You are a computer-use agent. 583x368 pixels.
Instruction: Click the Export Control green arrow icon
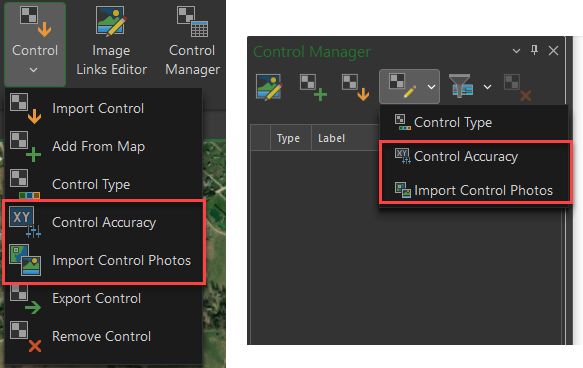(x=25, y=300)
